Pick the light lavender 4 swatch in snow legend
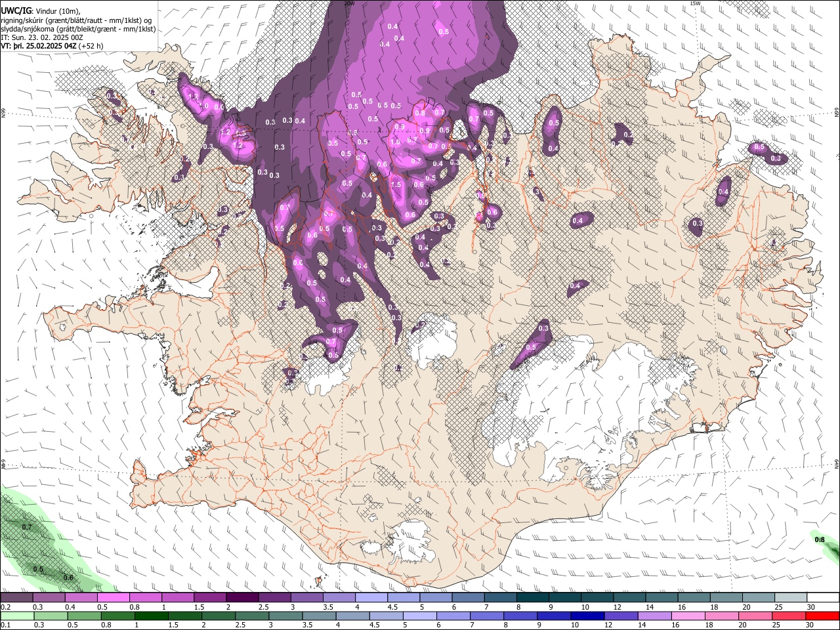 371,598
